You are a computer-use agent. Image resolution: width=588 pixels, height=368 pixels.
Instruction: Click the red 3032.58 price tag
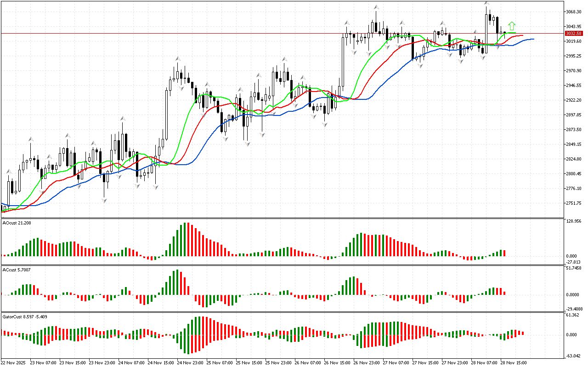574,34
